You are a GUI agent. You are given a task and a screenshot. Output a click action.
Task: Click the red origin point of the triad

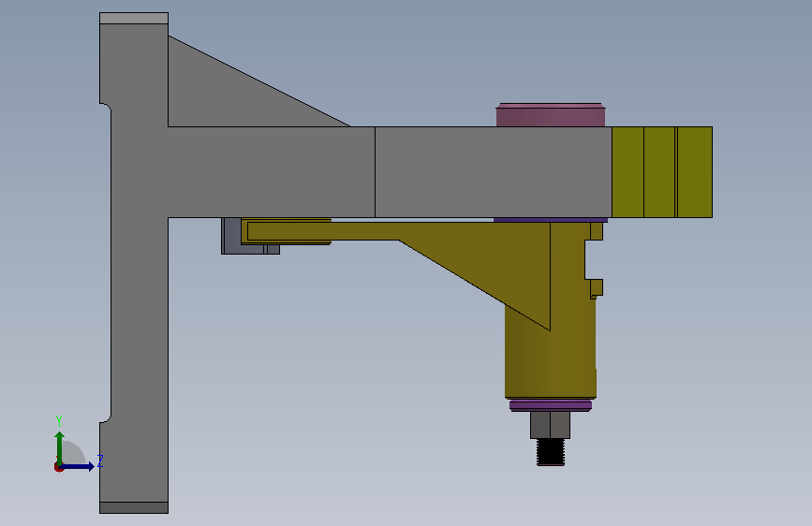58,467
